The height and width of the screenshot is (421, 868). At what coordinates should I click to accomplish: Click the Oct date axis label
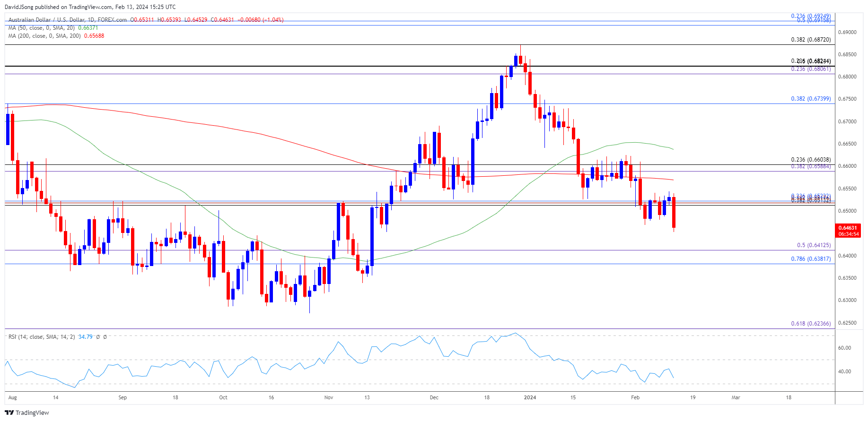tap(223, 397)
